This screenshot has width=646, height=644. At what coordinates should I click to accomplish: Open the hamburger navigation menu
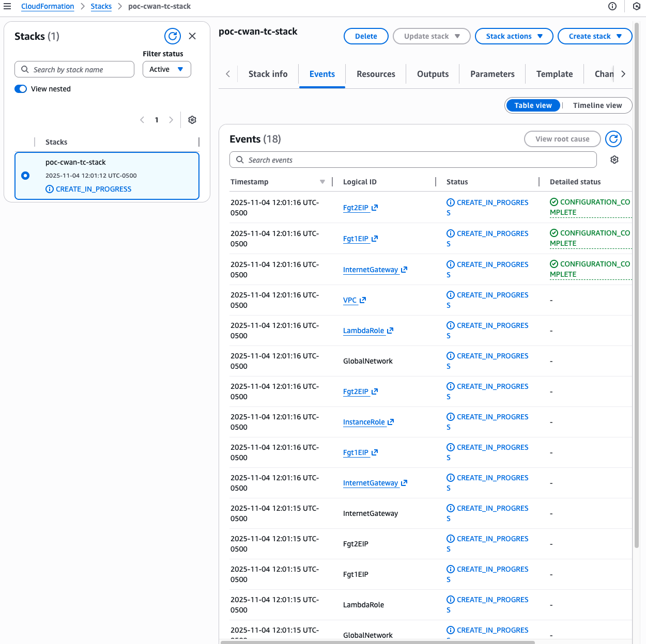coord(7,6)
